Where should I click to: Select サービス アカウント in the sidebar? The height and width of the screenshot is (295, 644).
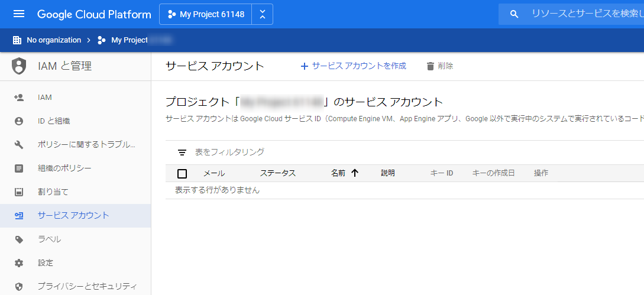pyautogui.click(x=73, y=216)
